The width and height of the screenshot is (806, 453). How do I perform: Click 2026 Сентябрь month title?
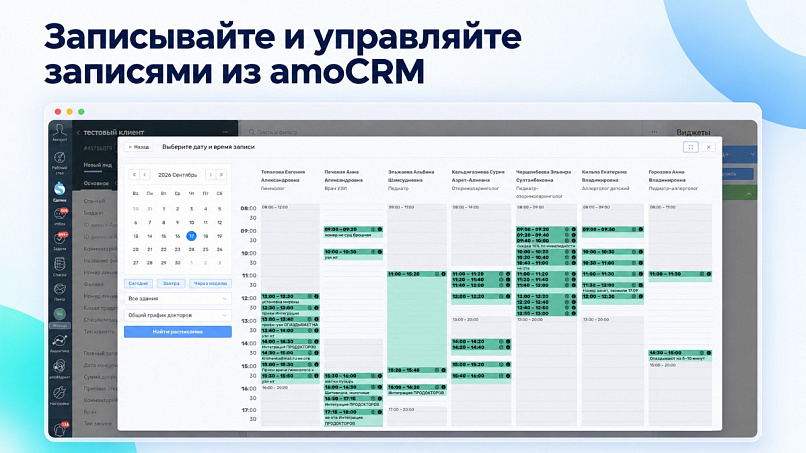pos(177,175)
